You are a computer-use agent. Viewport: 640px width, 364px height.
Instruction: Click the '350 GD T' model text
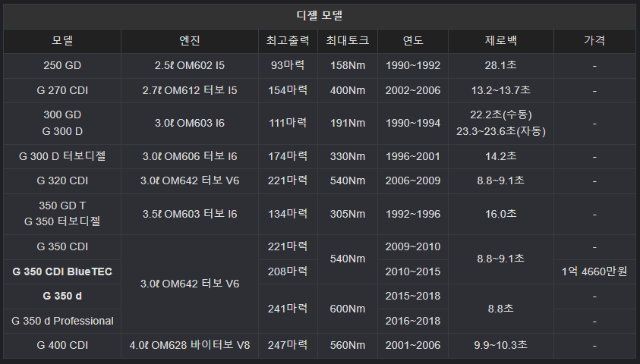(x=62, y=206)
